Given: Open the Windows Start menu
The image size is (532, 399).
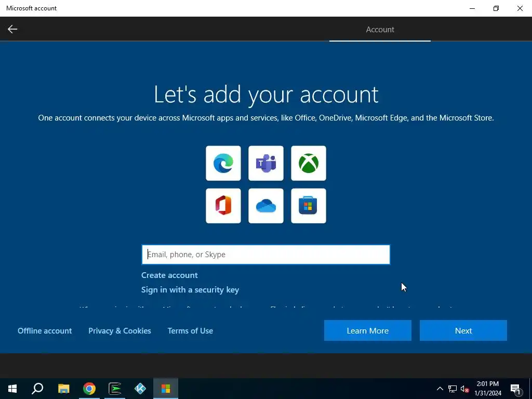Looking at the screenshot, I should coord(12,389).
